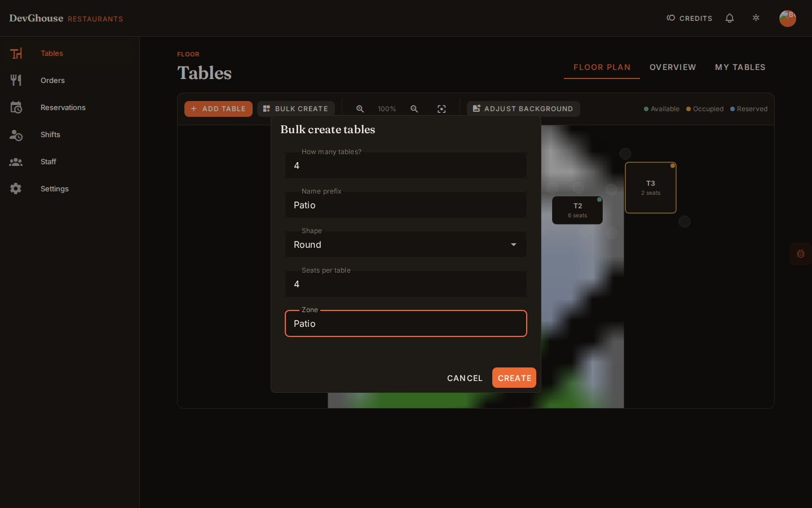812x508 pixels.
Task: Open Orders fork-and-knife icon
Action: [16, 80]
